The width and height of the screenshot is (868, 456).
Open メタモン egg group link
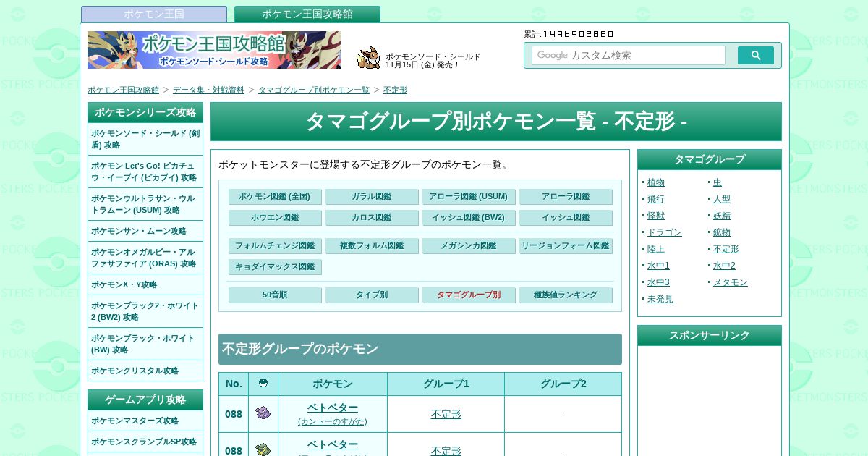point(731,282)
